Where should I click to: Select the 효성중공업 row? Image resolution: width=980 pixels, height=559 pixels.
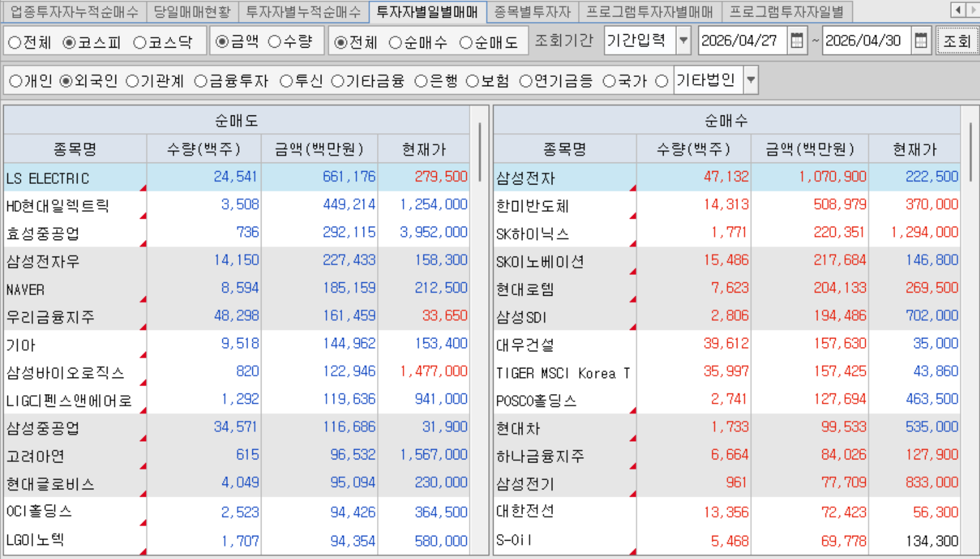click(x=236, y=233)
